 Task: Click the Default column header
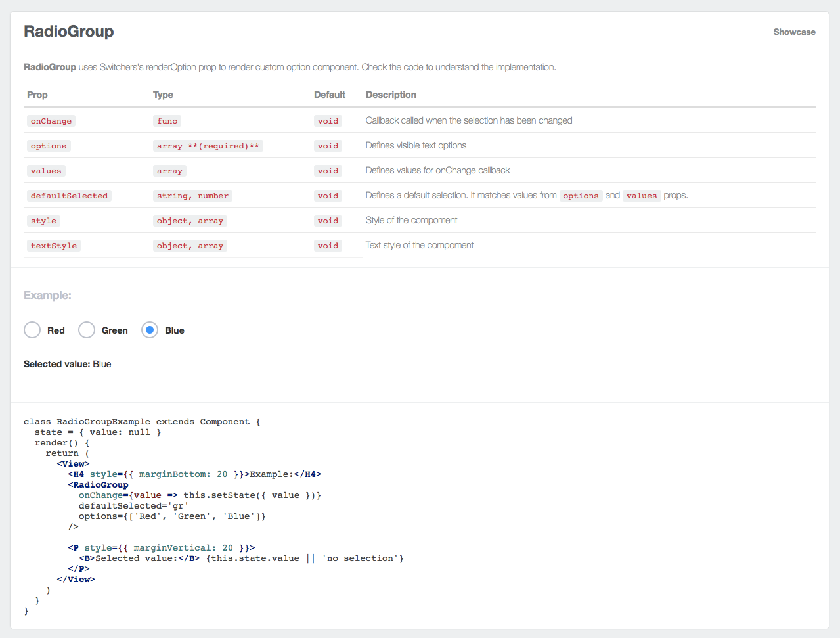click(x=329, y=95)
